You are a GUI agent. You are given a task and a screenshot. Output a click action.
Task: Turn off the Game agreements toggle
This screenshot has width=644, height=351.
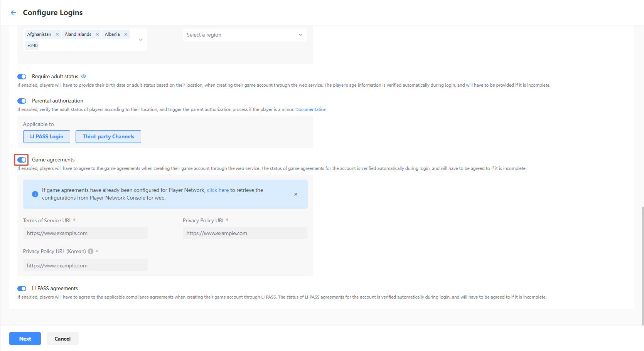pos(22,160)
